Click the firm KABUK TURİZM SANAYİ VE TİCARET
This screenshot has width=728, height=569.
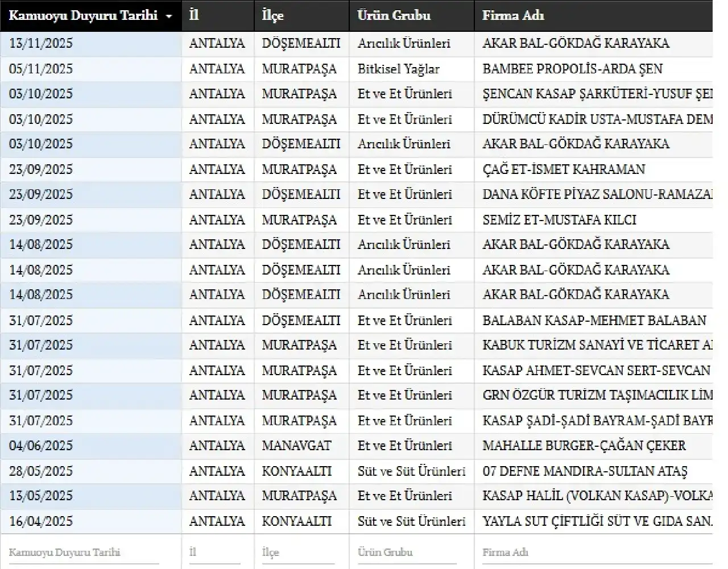597,345
